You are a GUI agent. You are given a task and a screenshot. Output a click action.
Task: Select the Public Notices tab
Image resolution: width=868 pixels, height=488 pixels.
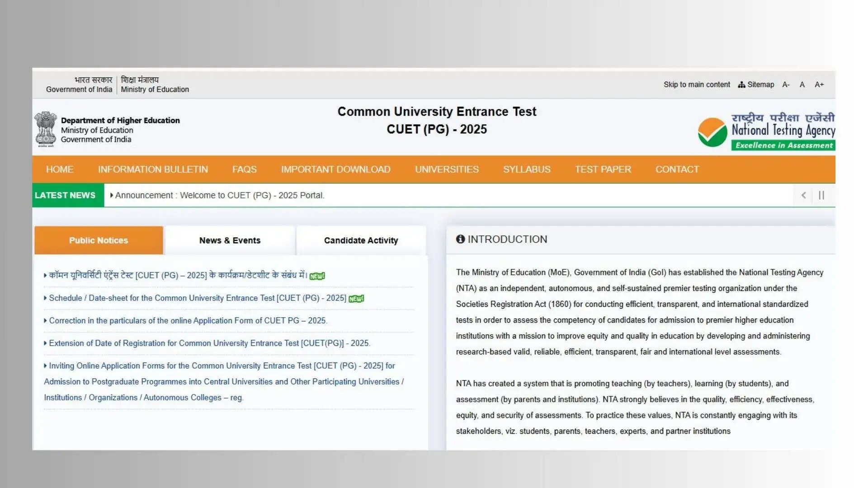tap(99, 240)
